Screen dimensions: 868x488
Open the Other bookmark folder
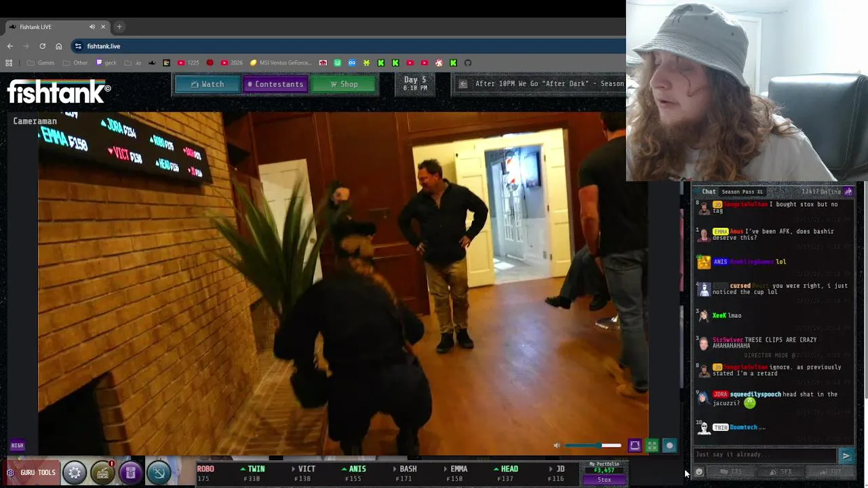pyautogui.click(x=75, y=63)
